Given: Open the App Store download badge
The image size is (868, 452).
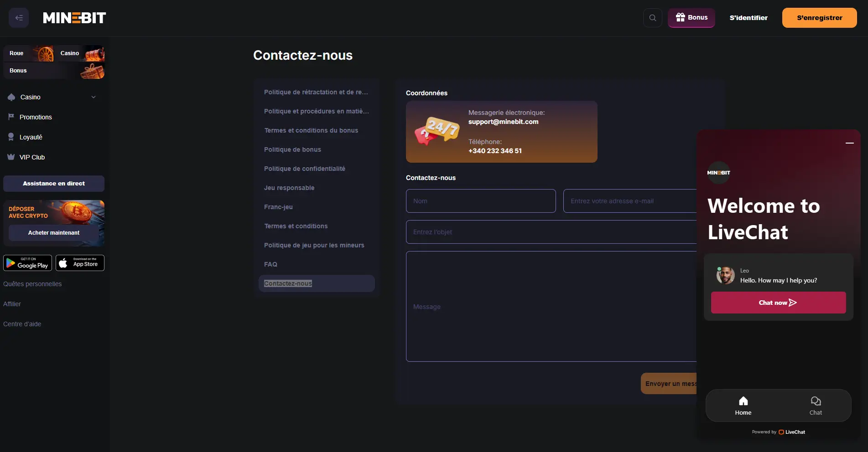Looking at the screenshot, I should pyautogui.click(x=80, y=263).
